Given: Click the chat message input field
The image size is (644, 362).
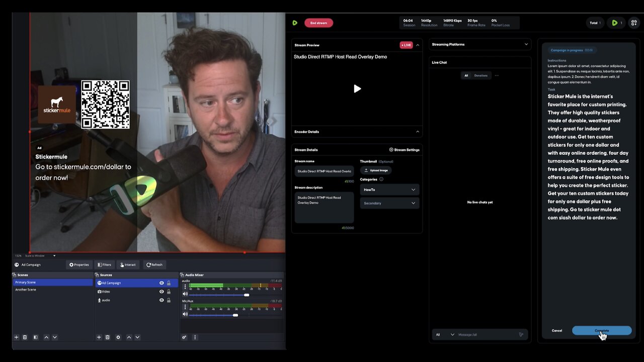Looking at the screenshot, I should pos(487,334).
